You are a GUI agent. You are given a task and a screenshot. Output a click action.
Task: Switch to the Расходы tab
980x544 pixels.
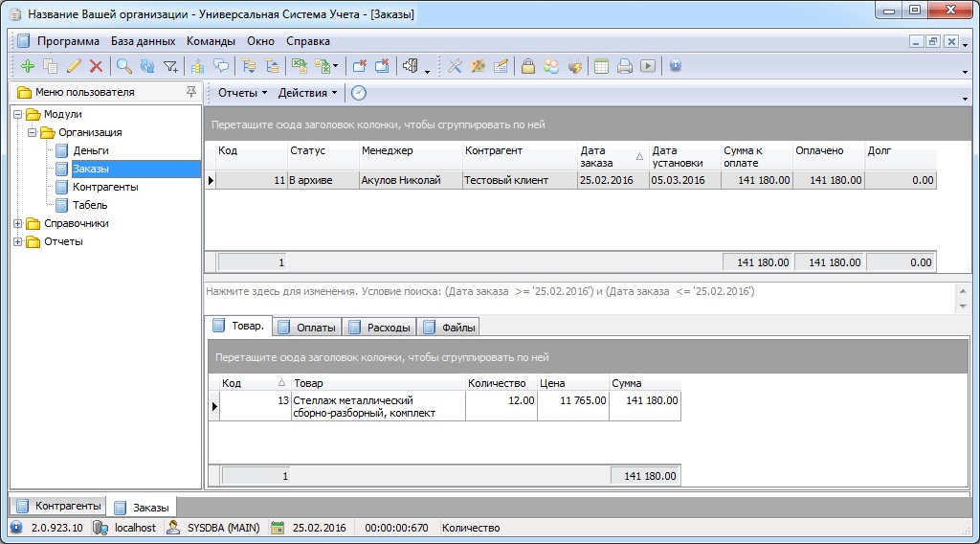pos(379,327)
